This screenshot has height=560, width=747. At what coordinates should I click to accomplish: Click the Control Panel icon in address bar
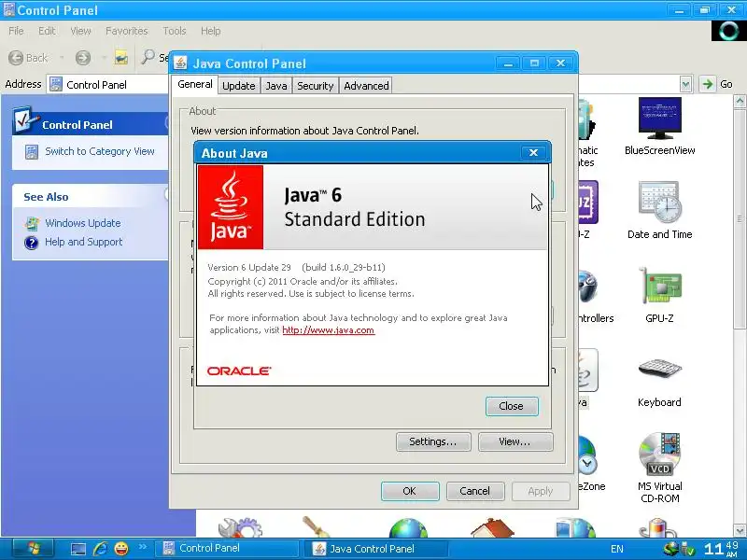pos(56,84)
